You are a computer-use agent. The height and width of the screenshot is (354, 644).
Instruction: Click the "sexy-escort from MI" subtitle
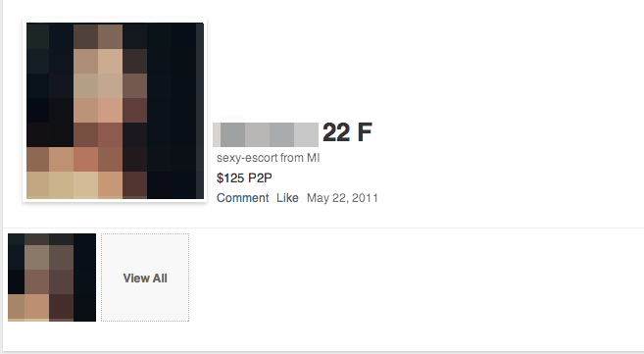268,158
